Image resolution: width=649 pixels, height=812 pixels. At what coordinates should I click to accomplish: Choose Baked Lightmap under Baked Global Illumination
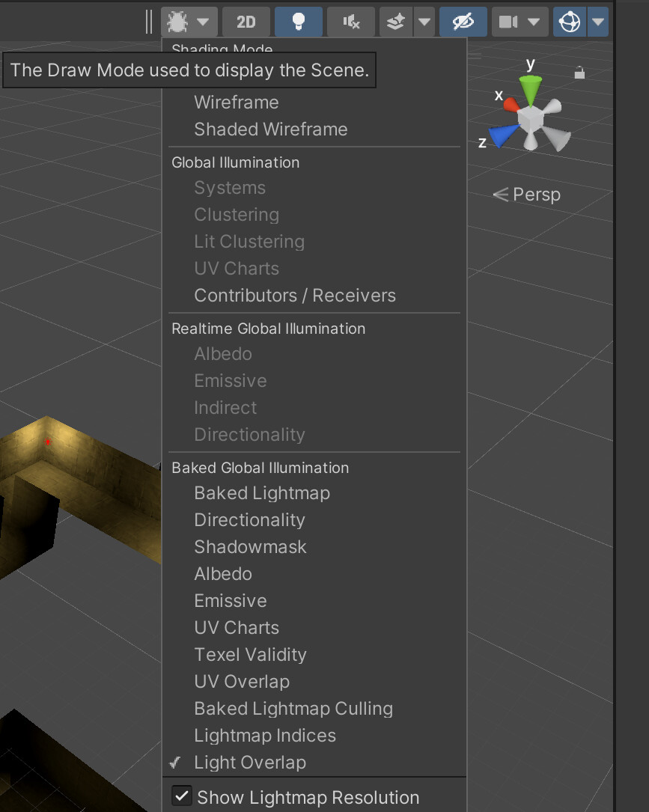pos(261,492)
